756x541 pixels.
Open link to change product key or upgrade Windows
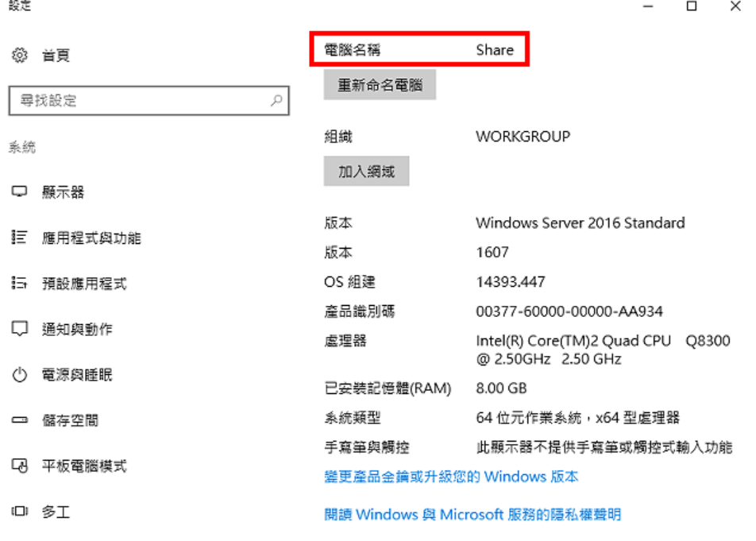(x=451, y=477)
